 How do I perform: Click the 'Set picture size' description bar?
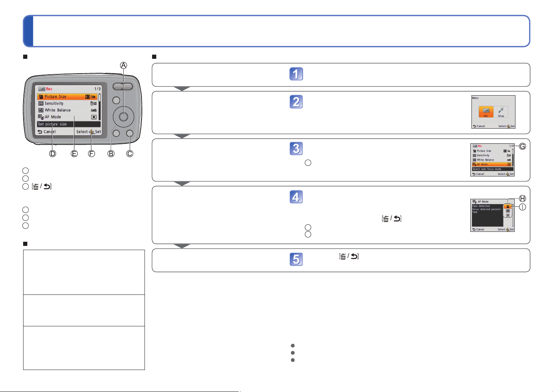click(68, 124)
